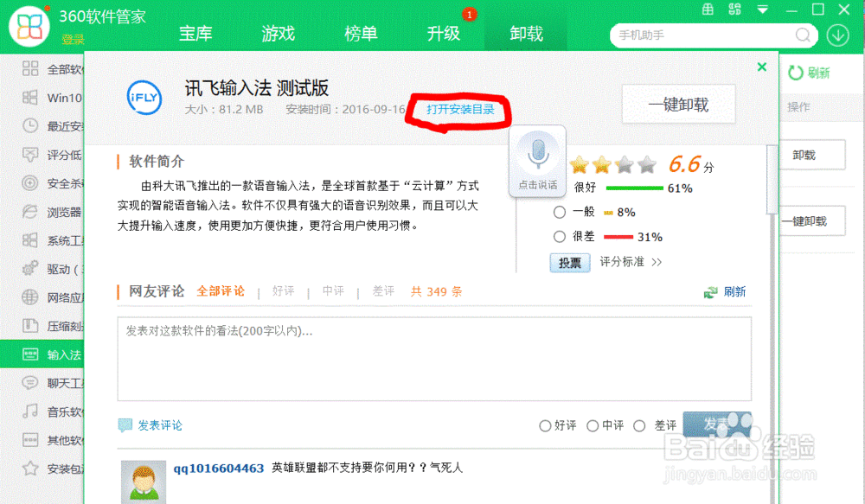Click the 发表 submit button
865x504 pixels.
pyautogui.click(x=717, y=424)
